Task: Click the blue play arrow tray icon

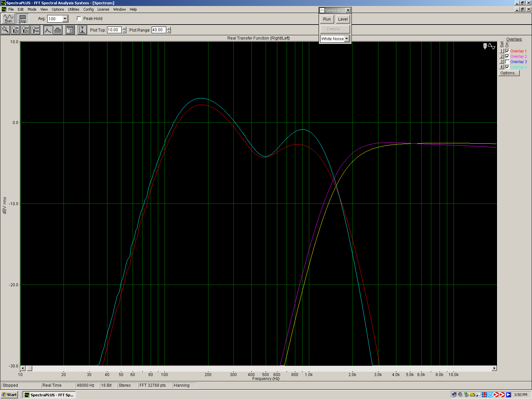Action: 508,395
